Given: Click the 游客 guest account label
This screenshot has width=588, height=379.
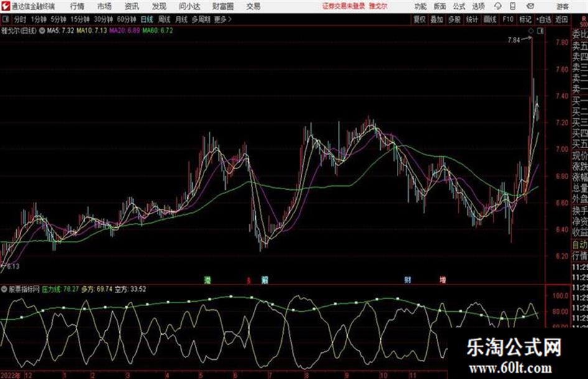Looking at the screenshot, I should pyautogui.click(x=562, y=6).
